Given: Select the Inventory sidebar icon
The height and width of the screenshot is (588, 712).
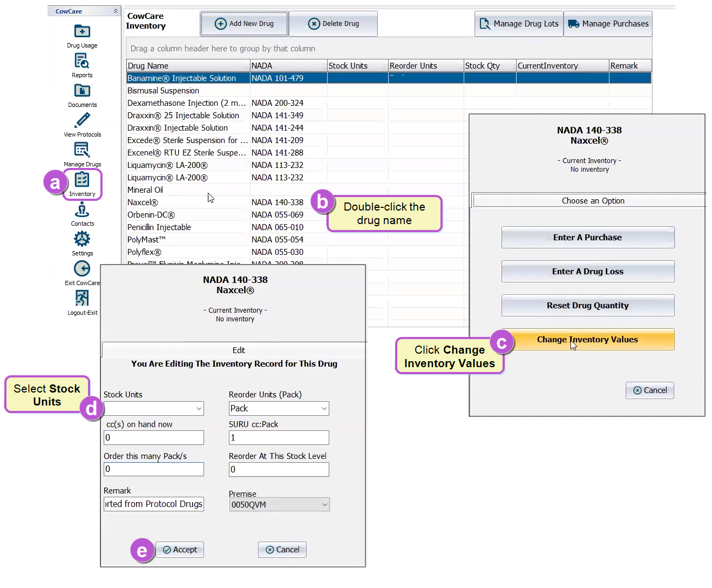Looking at the screenshot, I should tap(82, 184).
